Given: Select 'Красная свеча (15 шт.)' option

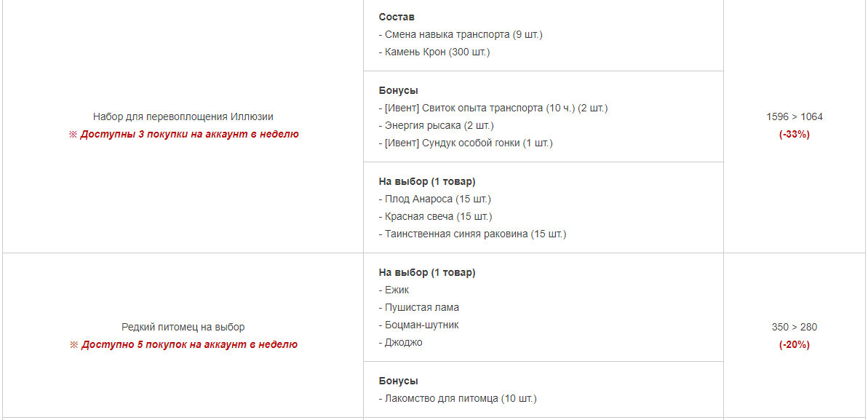Looking at the screenshot, I should (x=436, y=216).
